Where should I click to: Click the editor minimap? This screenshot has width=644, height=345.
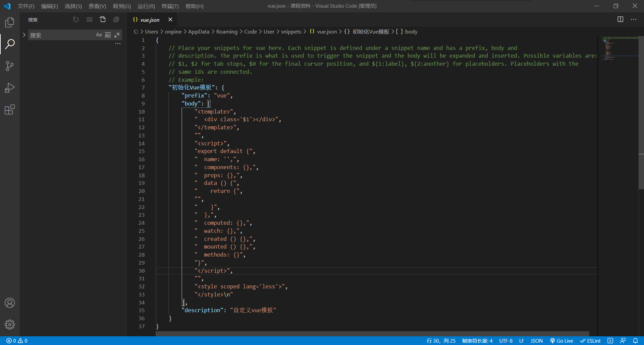(x=618, y=48)
